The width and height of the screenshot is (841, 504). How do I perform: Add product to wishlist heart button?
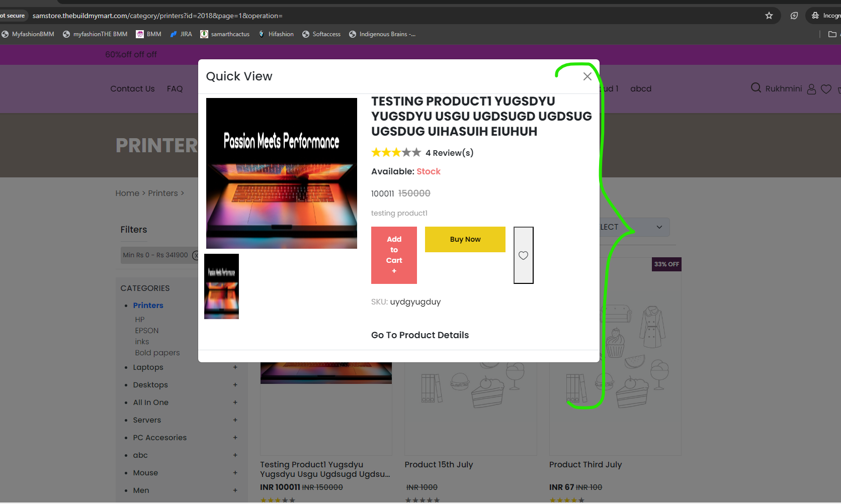click(523, 255)
